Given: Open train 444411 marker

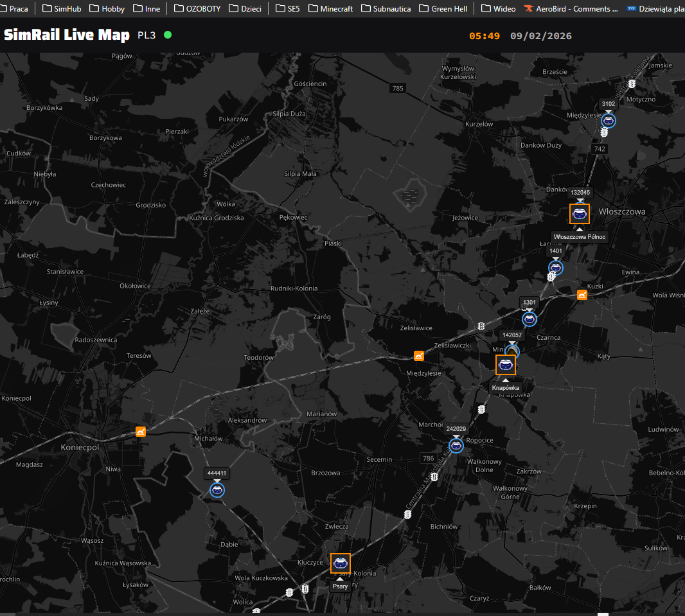Looking at the screenshot, I should click(x=217, y=490).
